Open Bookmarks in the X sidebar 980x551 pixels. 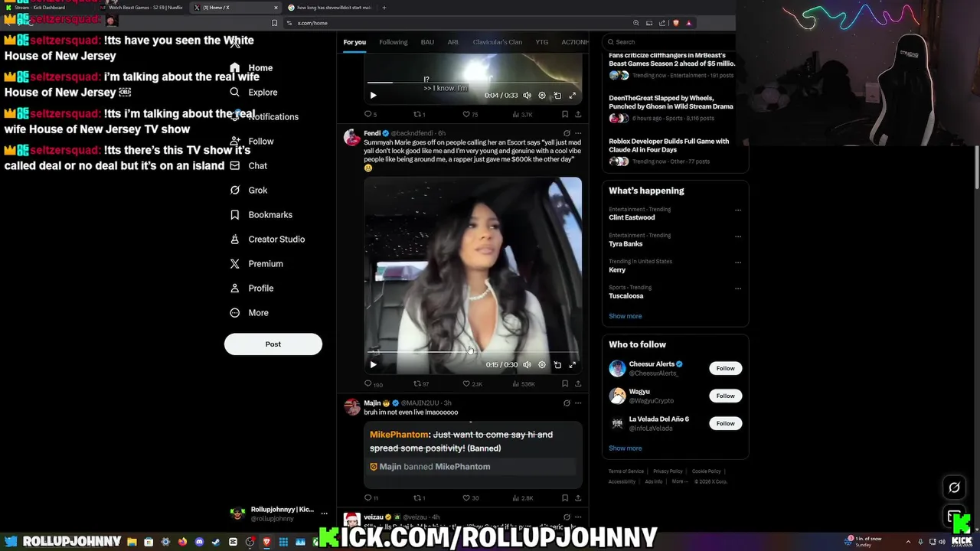pos(261,215)
